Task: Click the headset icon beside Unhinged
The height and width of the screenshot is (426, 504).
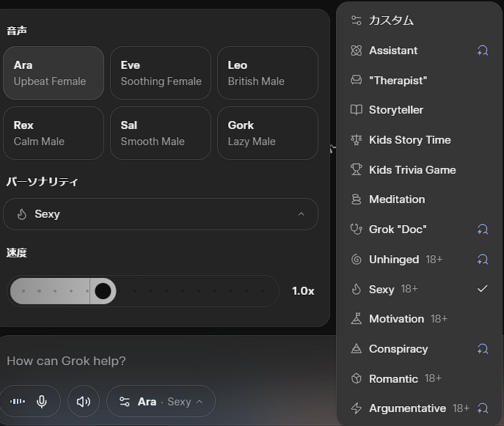Action: point(482,260)
